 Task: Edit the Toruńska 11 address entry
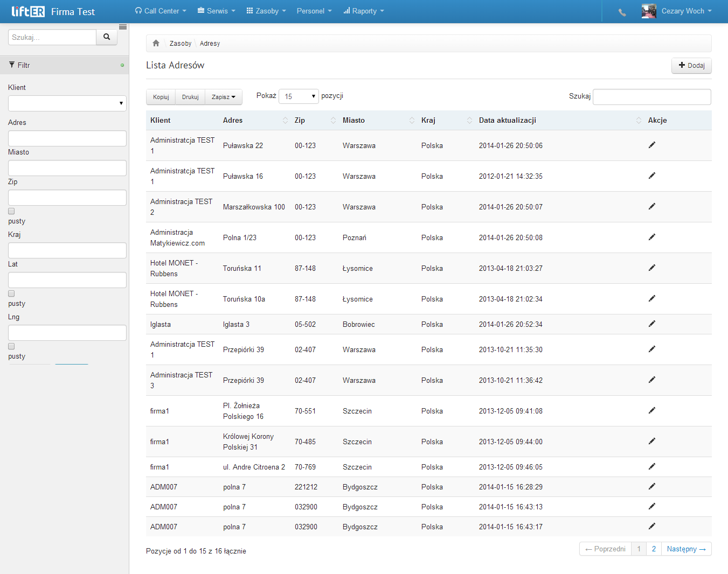pos(652,268)
